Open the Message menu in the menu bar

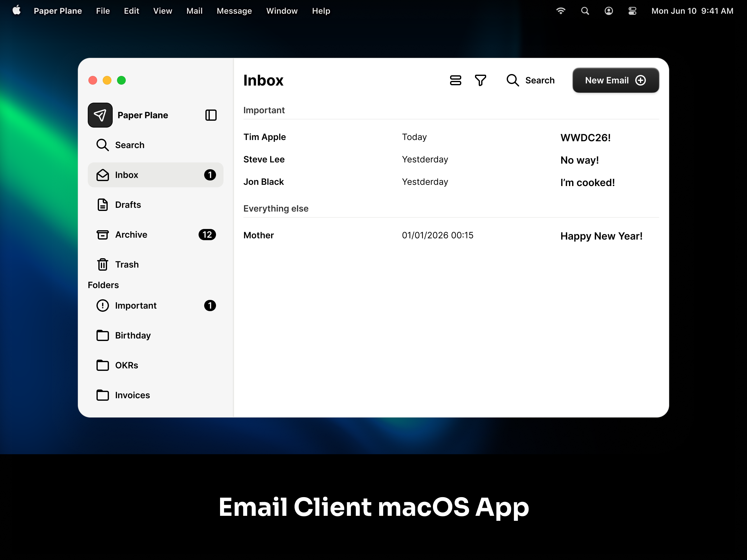(x=234, y=11)
